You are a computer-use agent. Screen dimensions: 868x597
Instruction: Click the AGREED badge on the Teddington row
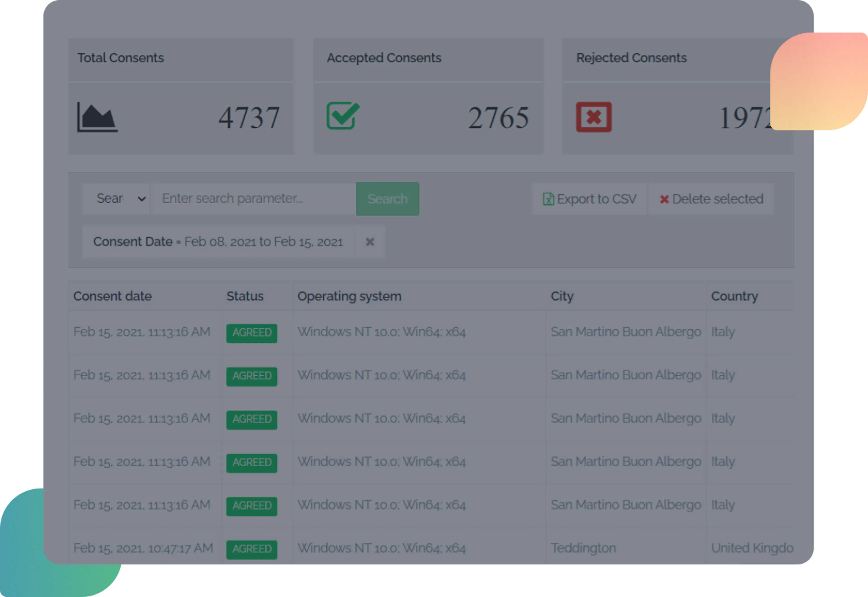[252, 549]
